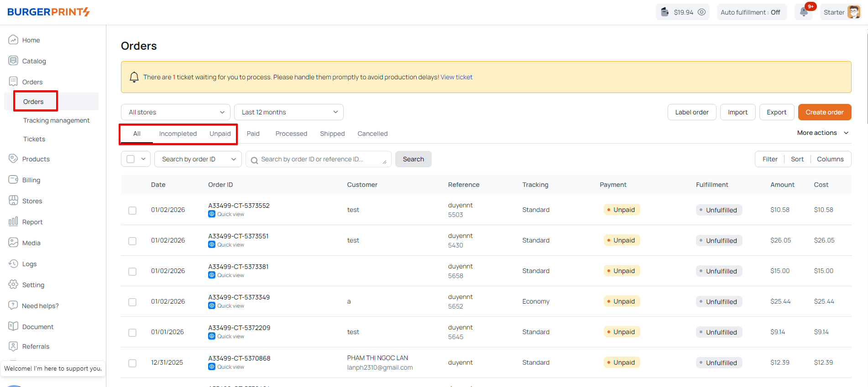Open Media library in sidebar
Screen dimensions: 868x387
pos(31,243)
